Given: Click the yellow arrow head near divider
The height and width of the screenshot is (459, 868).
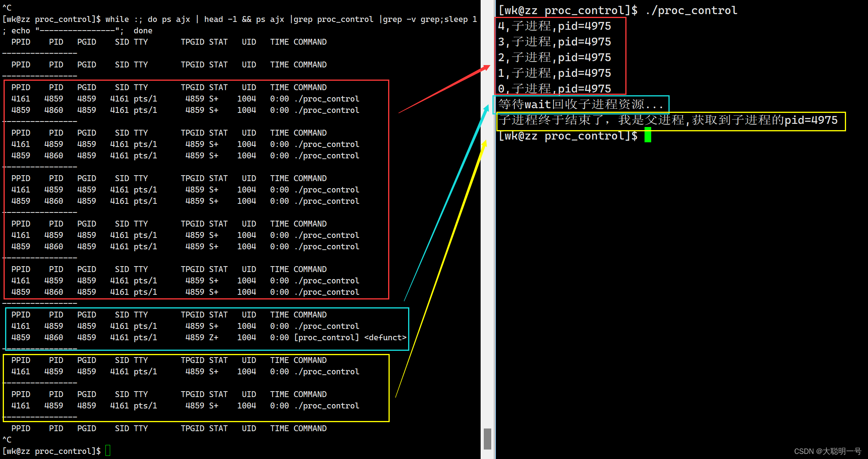Looking at the screenshot, I should (485, 144).
